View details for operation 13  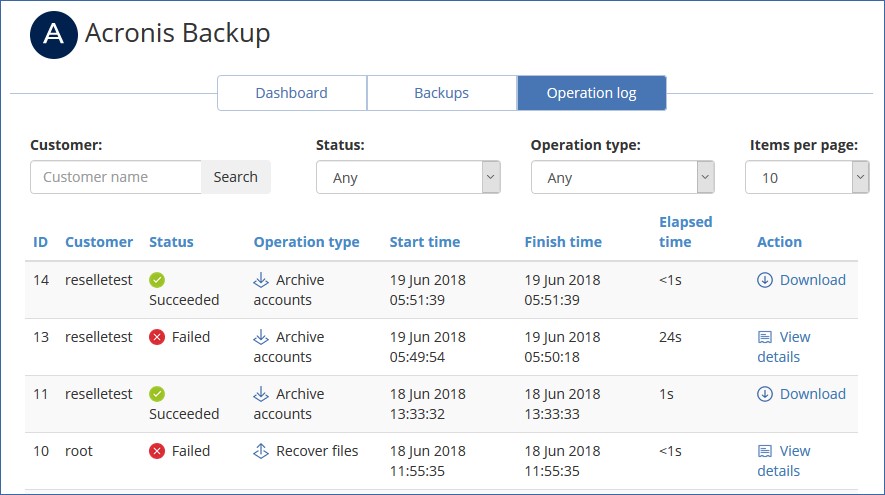[x=783, y=347]
